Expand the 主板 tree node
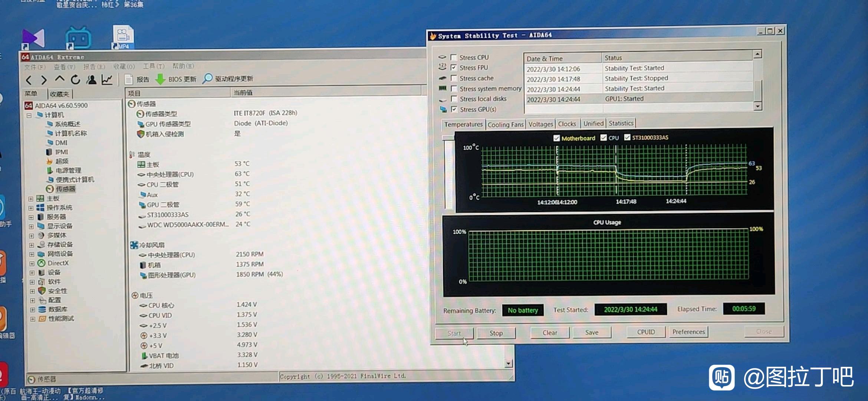This screenshot has height=401, width=868. (31, 199)
